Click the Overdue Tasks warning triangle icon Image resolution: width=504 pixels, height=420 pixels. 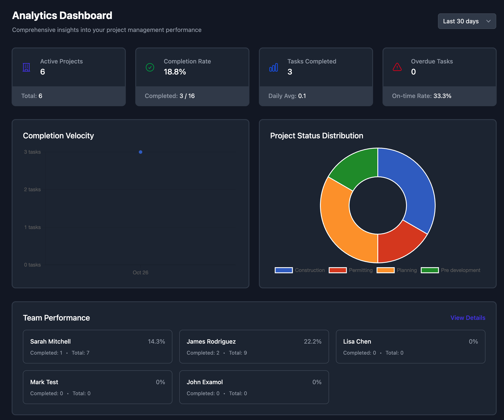click(397, 67)
